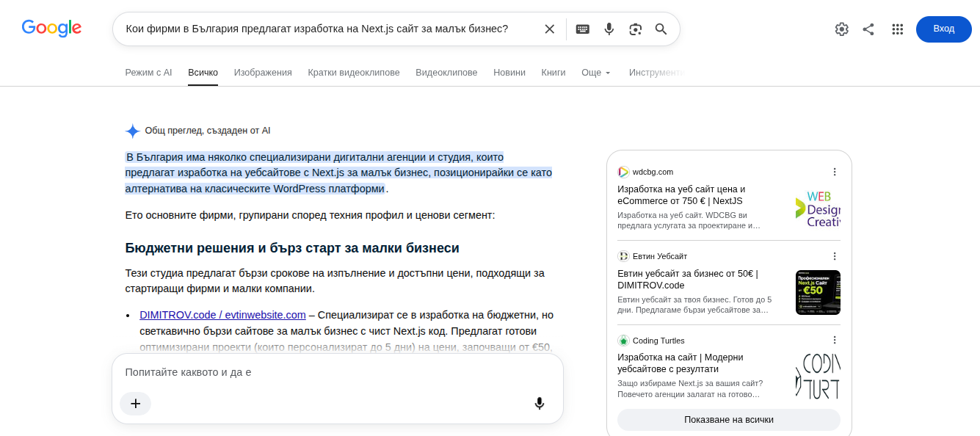
Task: Expand the Още dropdown menu
Action: [596, 73]
